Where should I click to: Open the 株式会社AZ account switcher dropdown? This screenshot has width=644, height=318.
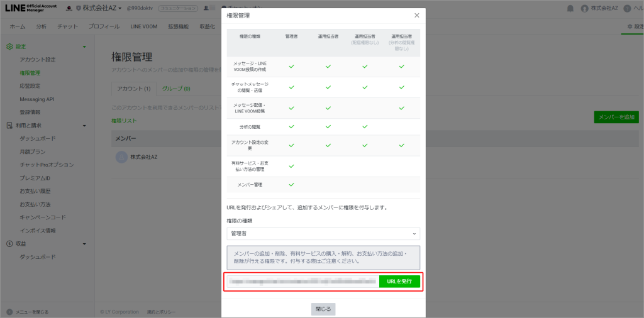click(x=102, y=8)
